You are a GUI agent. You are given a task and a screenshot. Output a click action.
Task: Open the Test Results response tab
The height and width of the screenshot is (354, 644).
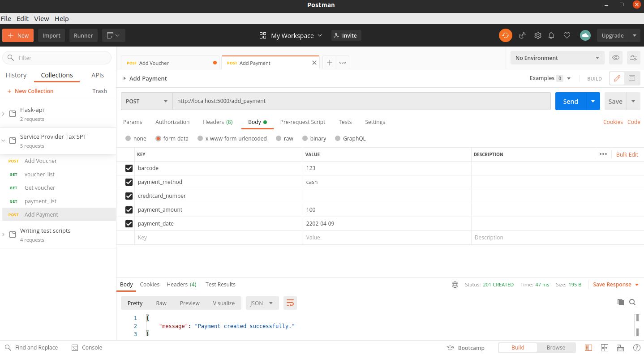220,285
